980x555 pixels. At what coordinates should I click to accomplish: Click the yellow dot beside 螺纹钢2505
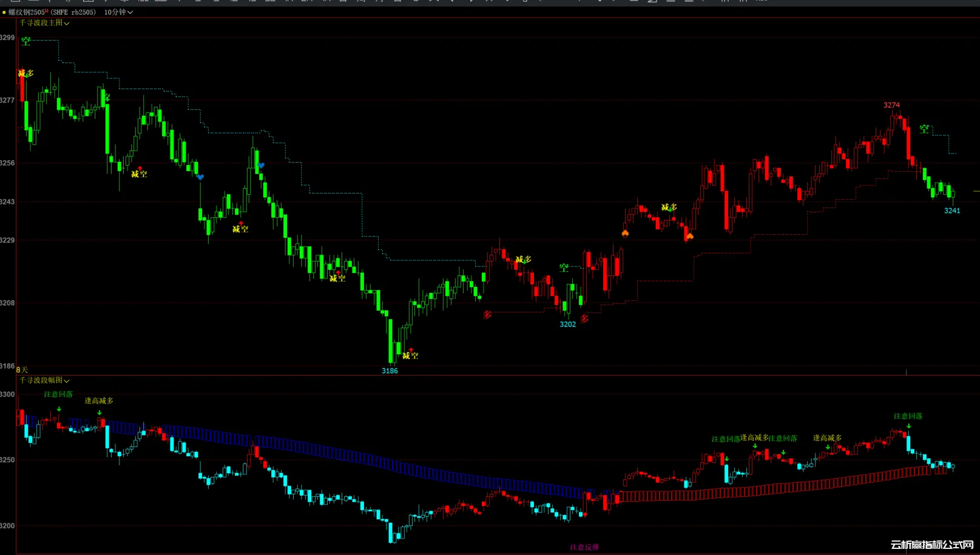click(x=4, y=12)
